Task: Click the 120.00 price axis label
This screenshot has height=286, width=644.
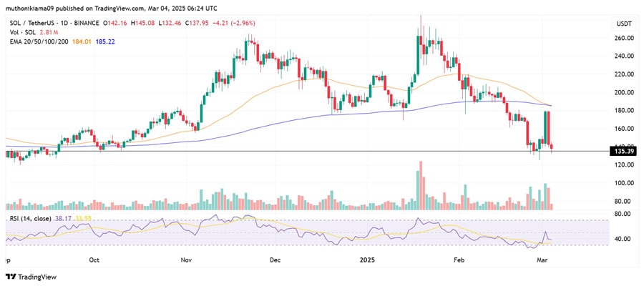Action: click(625, 164)
